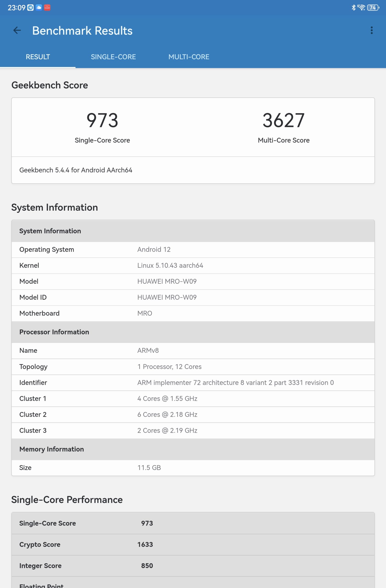Image resolution: width=386 pixels, height=588 pixels.
Task: Tap the Topology row label
Action: 33,367
